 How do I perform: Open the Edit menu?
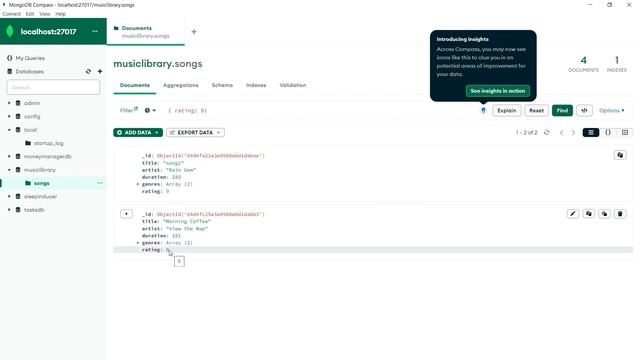point(30,14)
